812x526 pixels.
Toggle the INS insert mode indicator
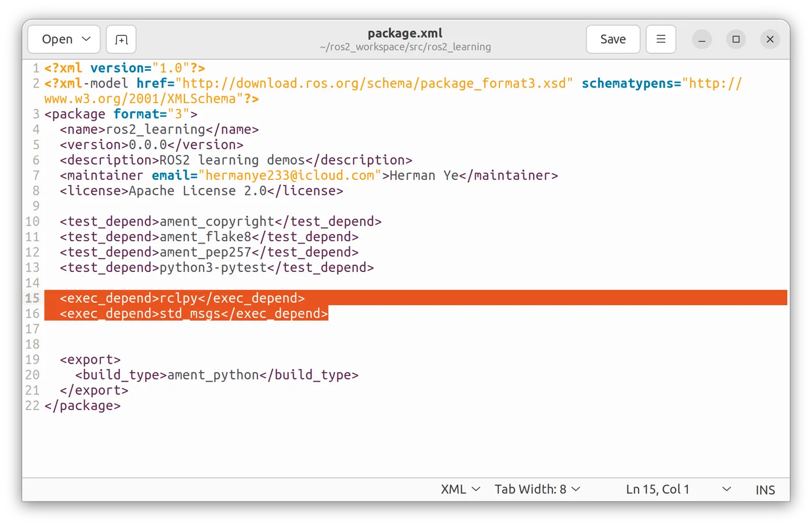click(765, 490)
